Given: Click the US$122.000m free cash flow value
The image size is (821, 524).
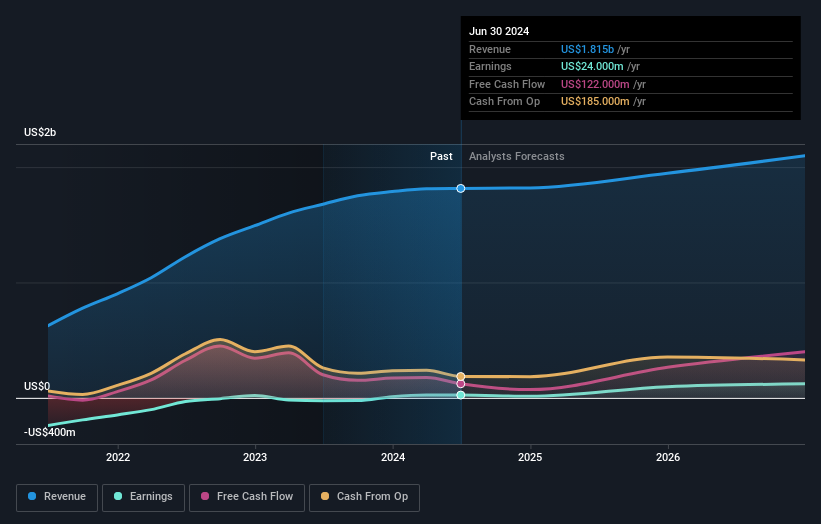Looking at the screenshot, I should click(595, 84).
